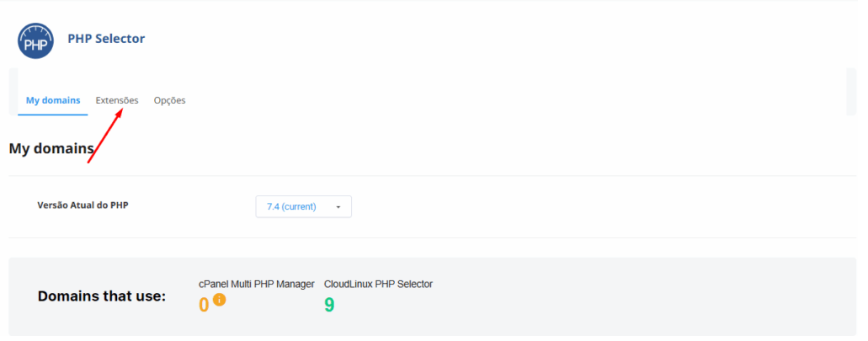Screen dimensions: 868x341
Task: Click the My domains section heading
Action: (51, 148)
